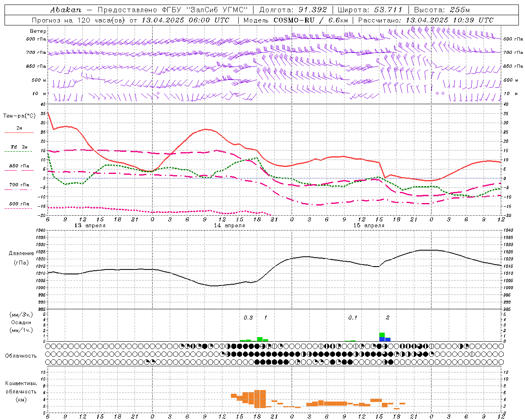Click the Abakan station title
525x420 pixels.
point(66,9)
